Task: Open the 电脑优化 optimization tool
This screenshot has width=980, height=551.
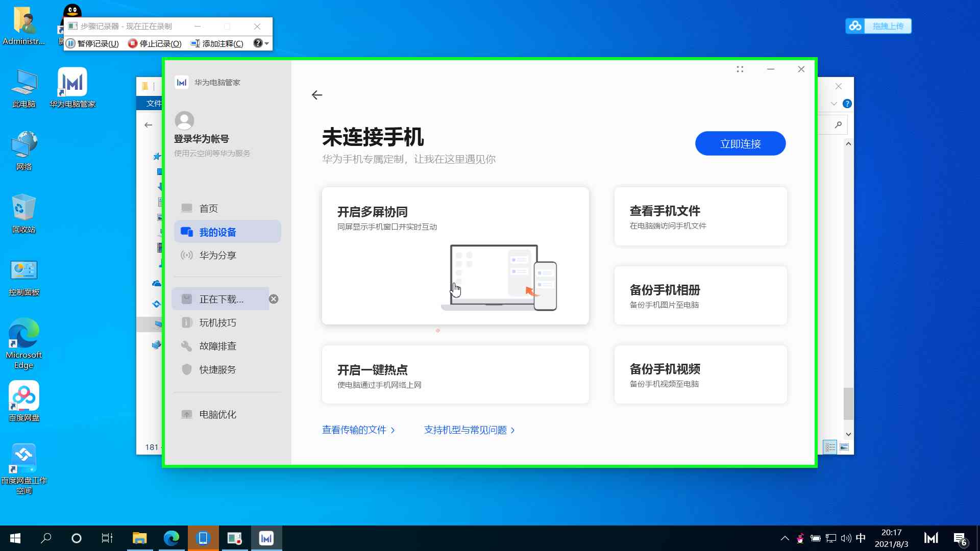Action: [x=217, y=414]
